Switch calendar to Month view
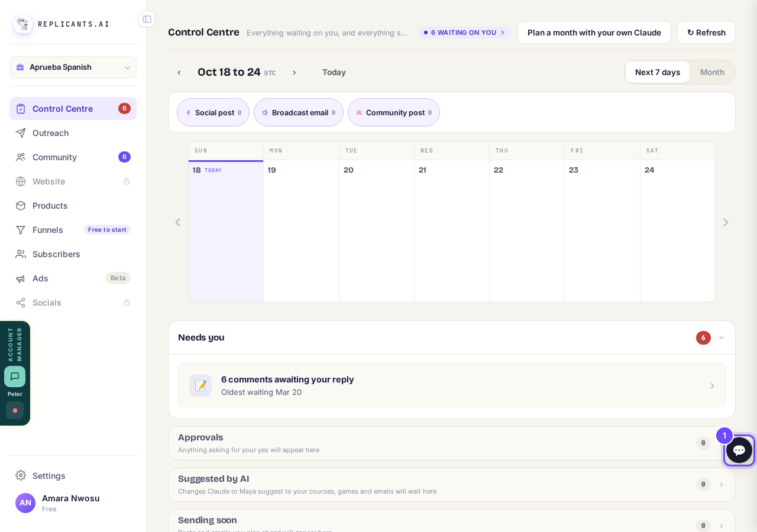 [712, 72]
